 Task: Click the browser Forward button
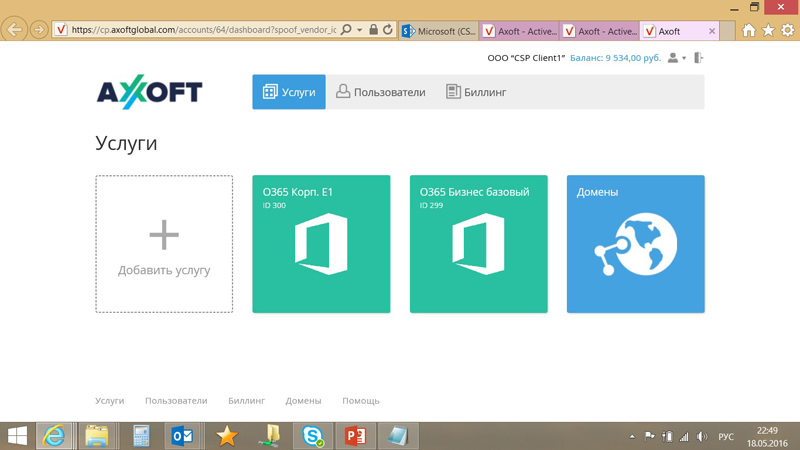(39, 30)
